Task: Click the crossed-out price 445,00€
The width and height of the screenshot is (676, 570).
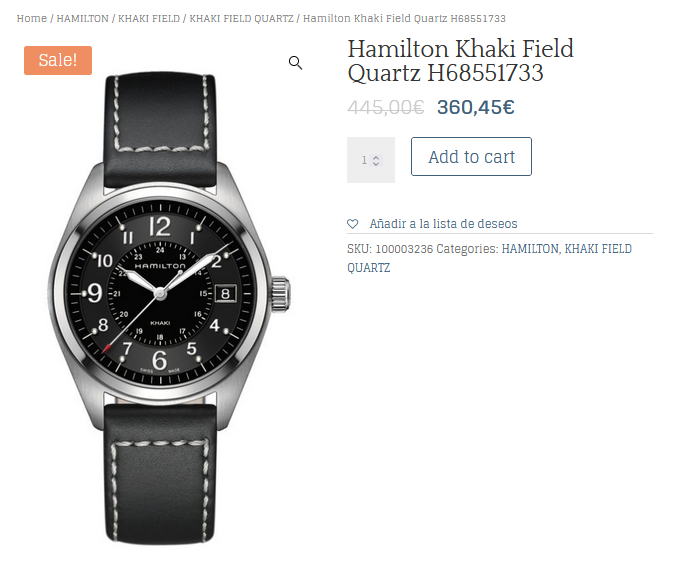Action: pos(385,107)
